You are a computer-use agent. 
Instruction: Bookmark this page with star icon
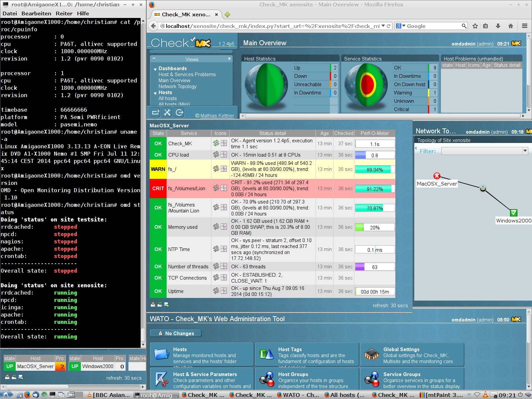point(475,26)
